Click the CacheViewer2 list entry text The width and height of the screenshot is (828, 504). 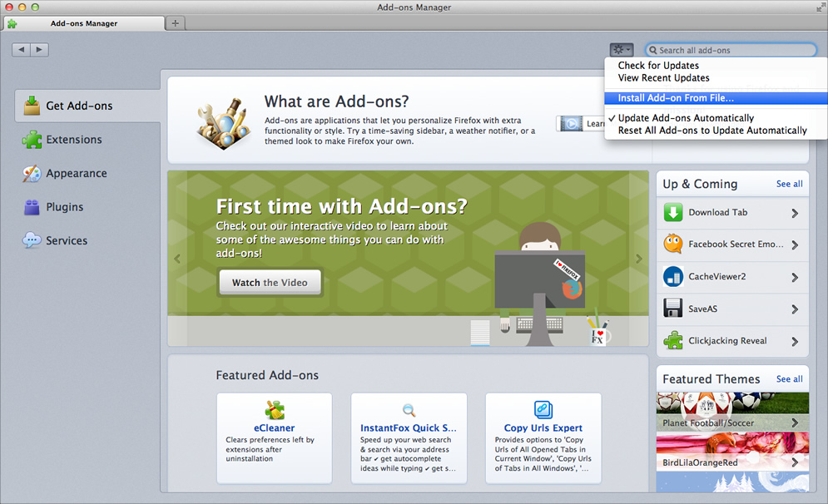click(x=717, y=277)
